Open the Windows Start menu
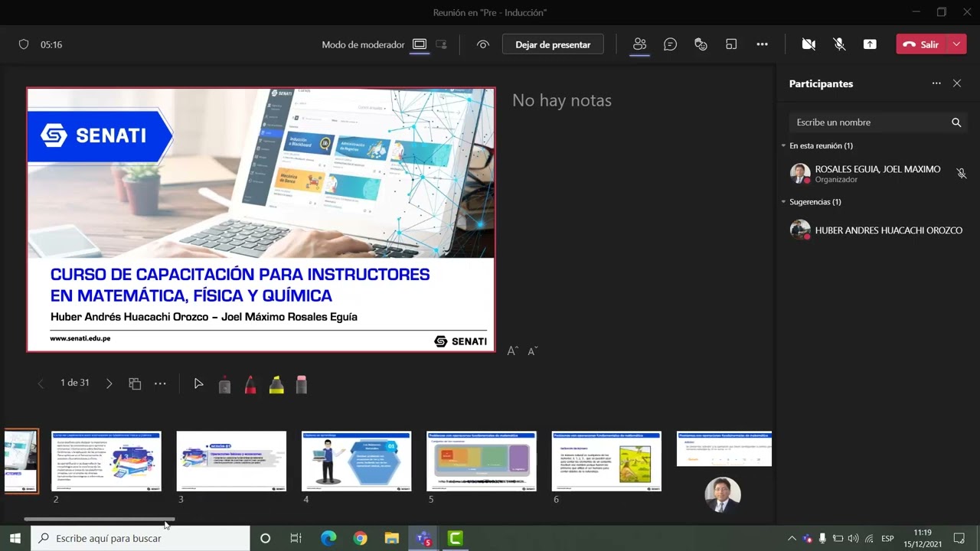 point(15,538)
